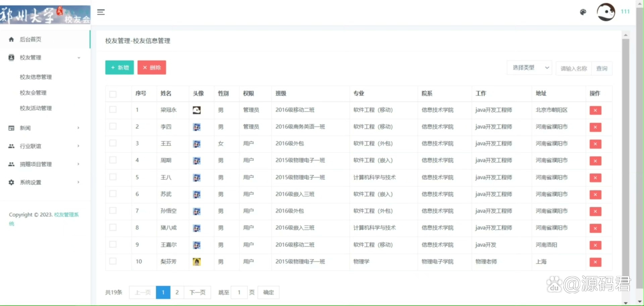Click the 新闻 news icon

[x=11, y=128]
